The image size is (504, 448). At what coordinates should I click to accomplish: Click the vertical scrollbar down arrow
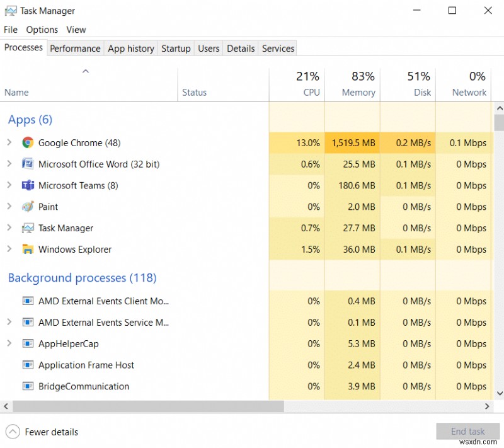(499, 393)
